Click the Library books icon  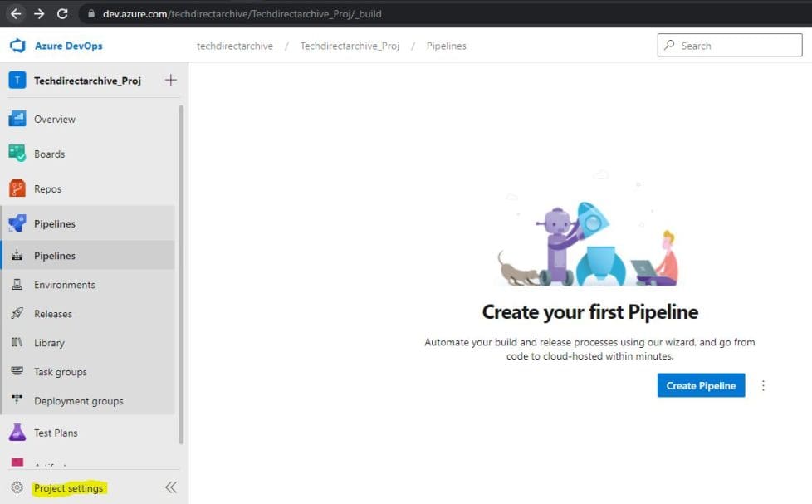[17, 342]
